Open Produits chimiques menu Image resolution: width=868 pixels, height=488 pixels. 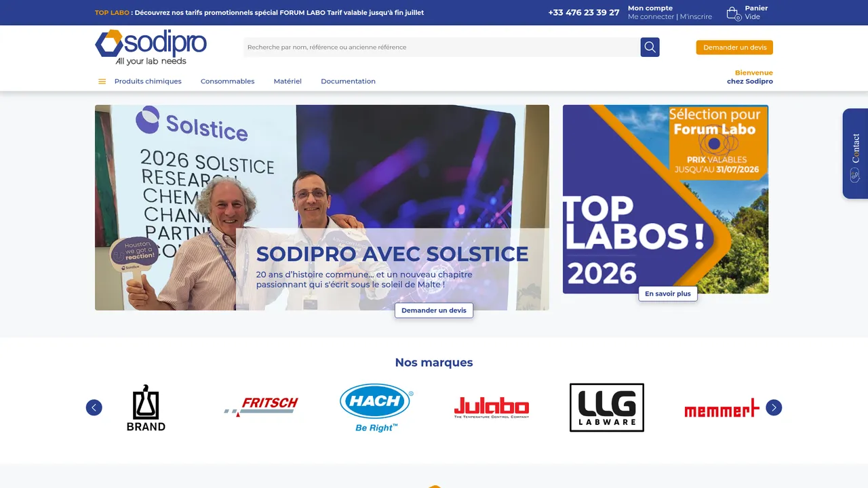(148, 81)
